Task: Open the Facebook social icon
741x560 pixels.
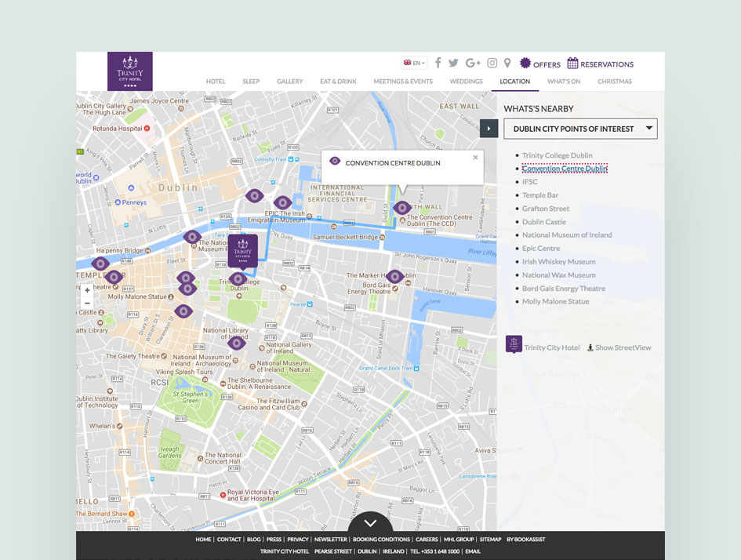Action: point(438,63)
